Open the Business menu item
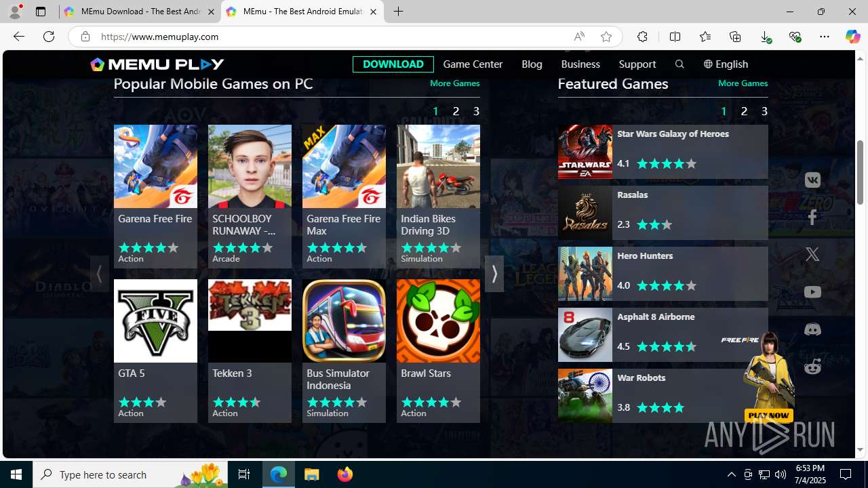 (580, 64)
